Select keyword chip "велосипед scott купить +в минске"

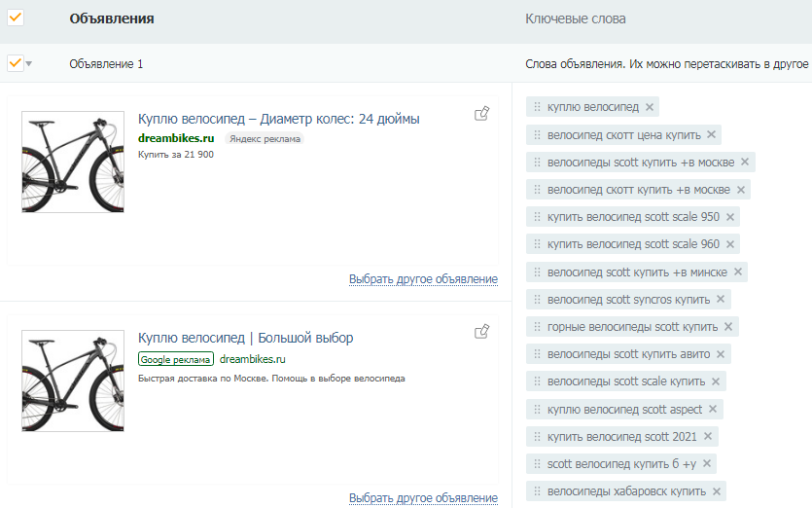click(x=637, y=272)
